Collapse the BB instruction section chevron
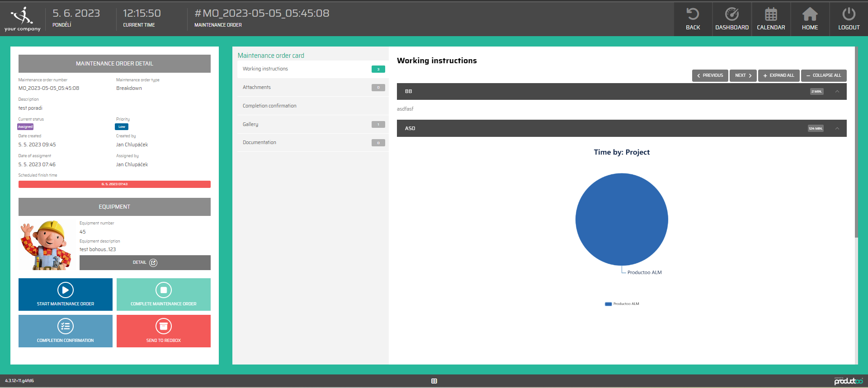Image resolution: width=868 pixels, height=388 pixels. (837, 92)
